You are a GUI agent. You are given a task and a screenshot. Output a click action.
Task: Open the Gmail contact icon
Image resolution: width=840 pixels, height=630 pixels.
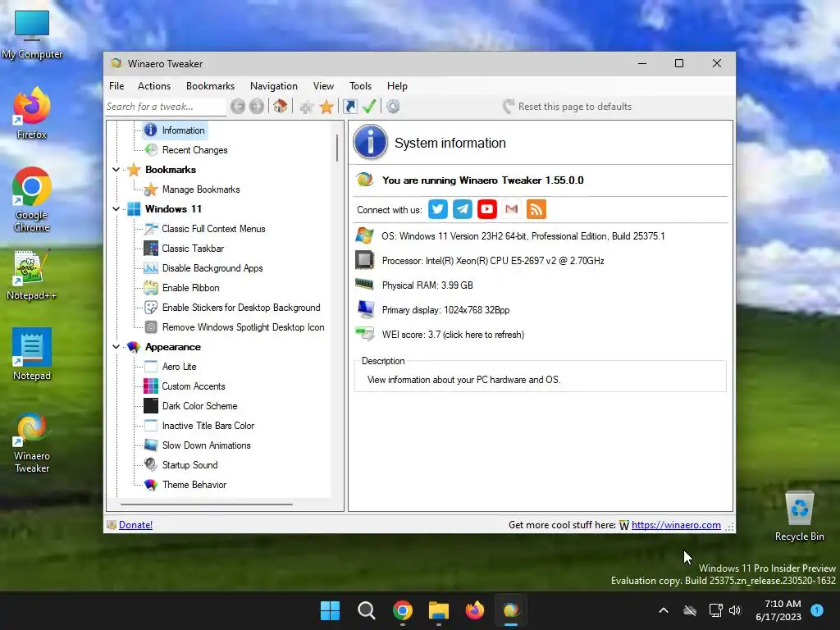point(512,209)
